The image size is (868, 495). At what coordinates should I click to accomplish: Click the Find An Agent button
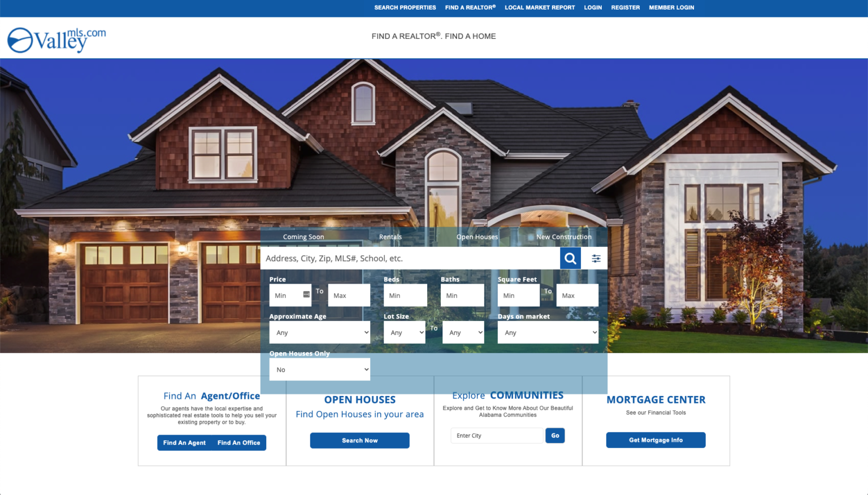(x=184, y=442)
